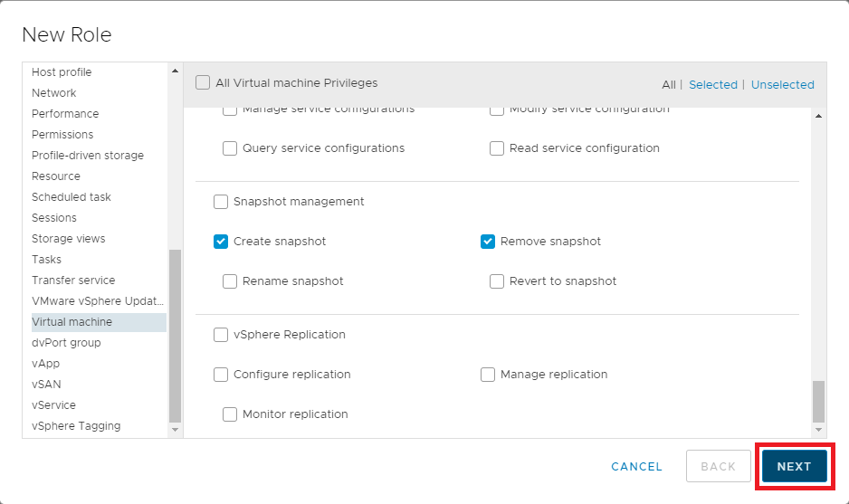This screenshot has height=504, width=849.
Task: Select the Snapshot management group checkbox
Action: tap(221, 202)
